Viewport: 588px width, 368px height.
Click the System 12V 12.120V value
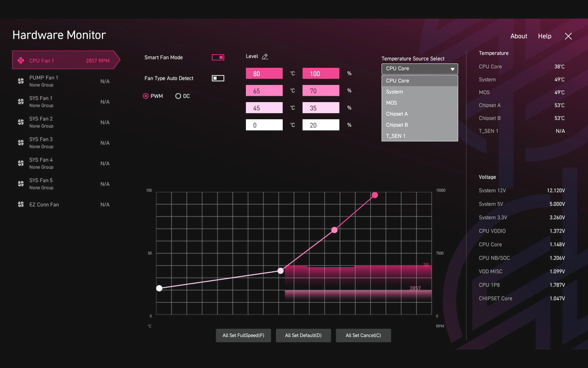point(556,190)
